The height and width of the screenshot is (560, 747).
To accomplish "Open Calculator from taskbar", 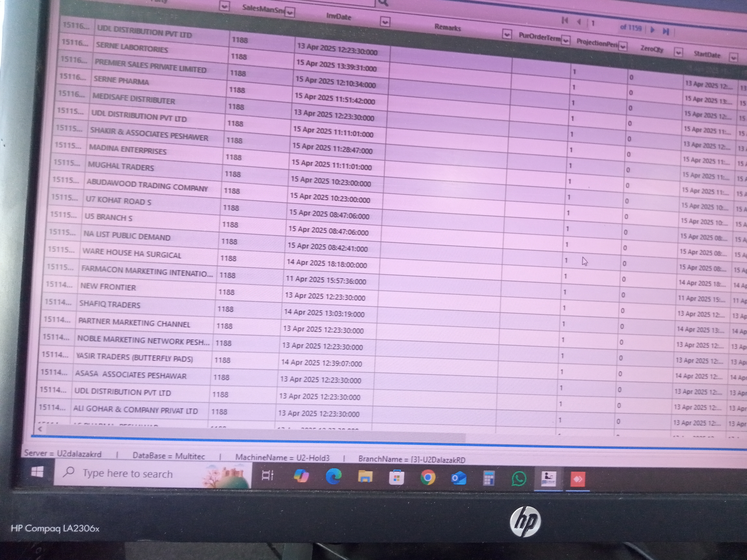I will coord(489,478).
